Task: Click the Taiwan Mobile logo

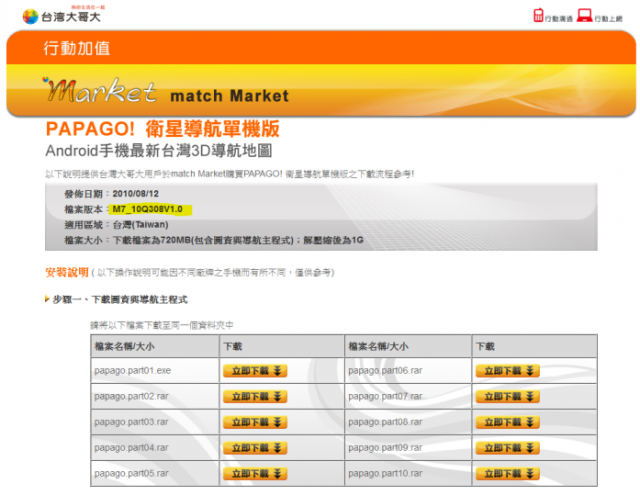Action: 62,16
